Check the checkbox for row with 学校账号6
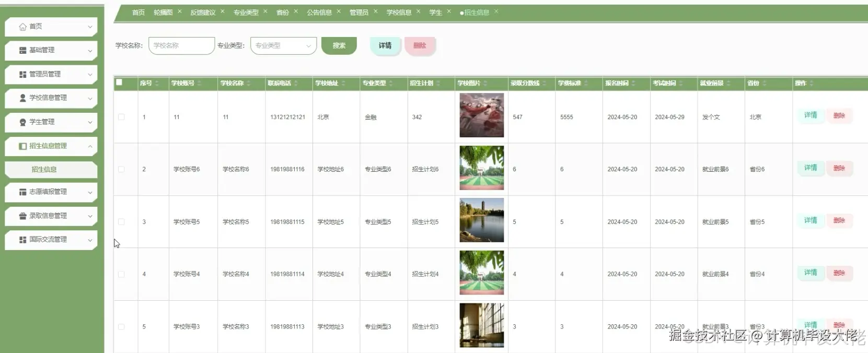 121,169
